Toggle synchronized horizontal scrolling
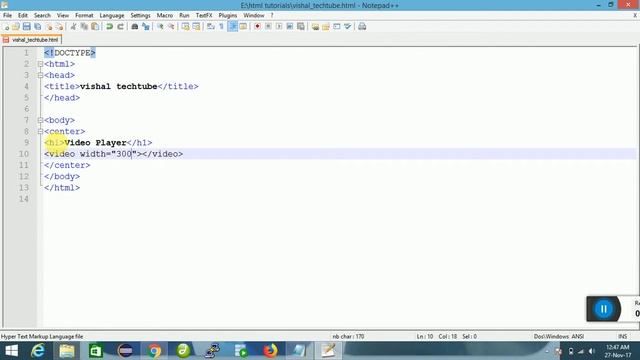 196,27
